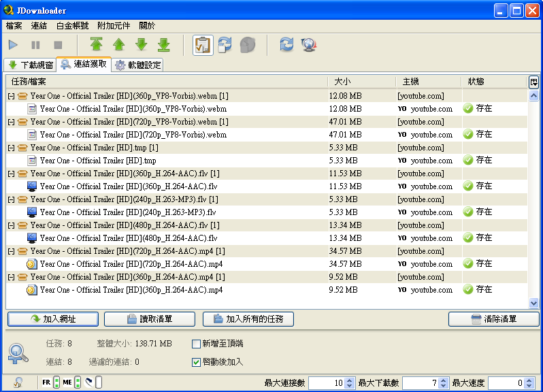The height and width of the screenshot is (392, 543).
Task: Toggle the clipboard monitoring icon
Action: pos(202,45)
